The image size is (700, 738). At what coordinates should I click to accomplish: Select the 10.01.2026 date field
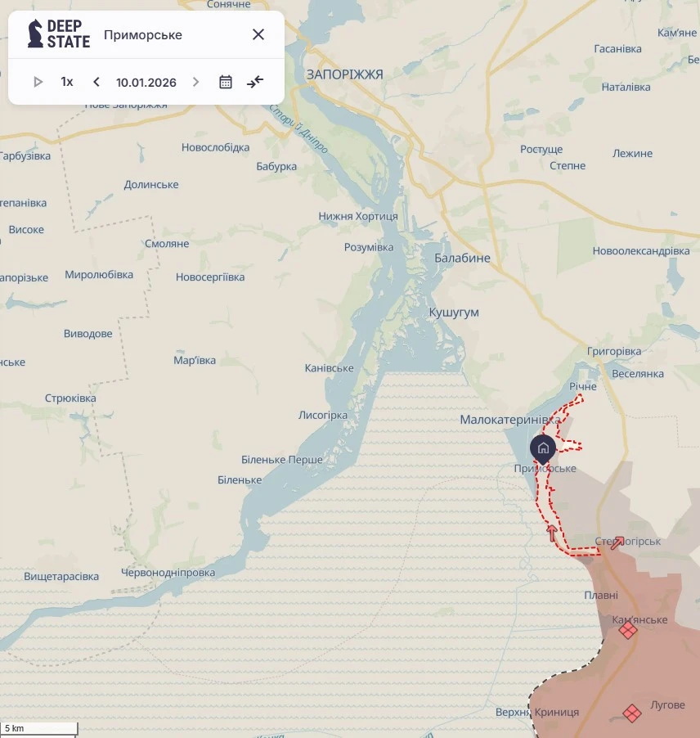click(146, 83)
